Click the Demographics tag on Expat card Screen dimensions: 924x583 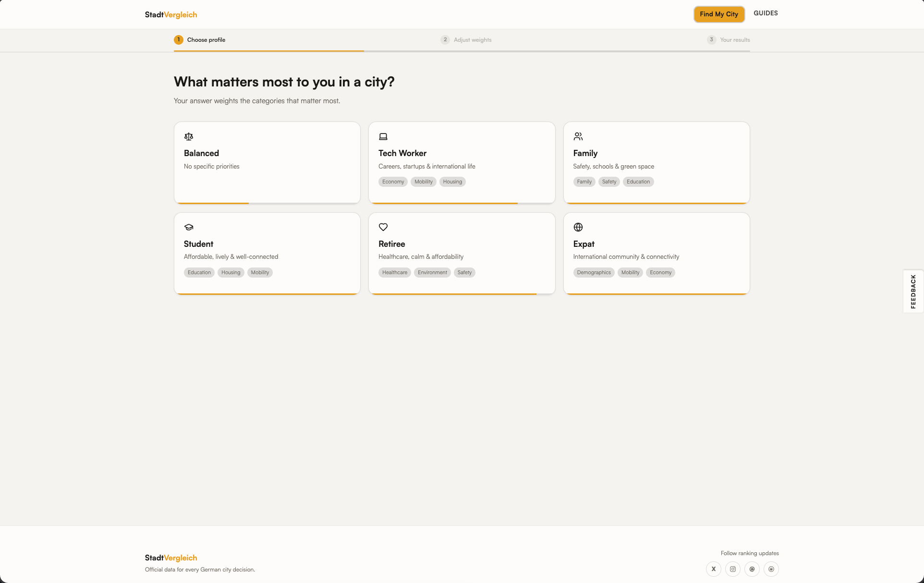(x=594, y=273)
